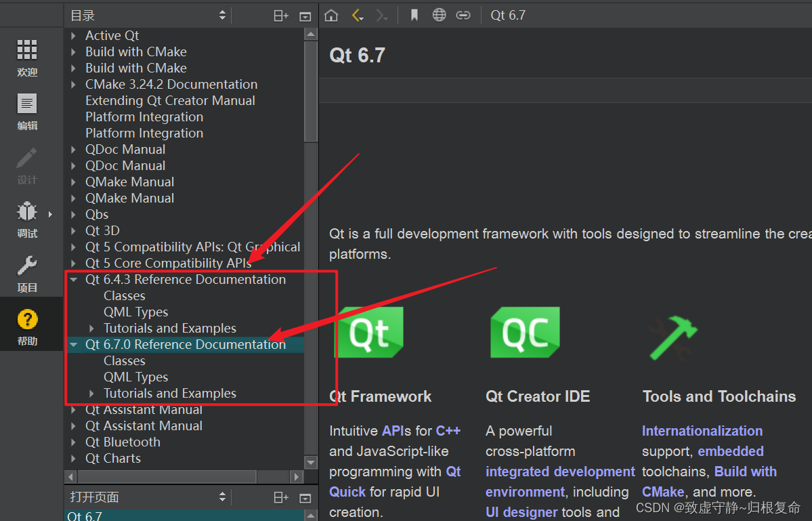This screenshot has height=521, width=812.
Task: Click the Tools and Toolchains hammer image
Action: click(672, 337)
